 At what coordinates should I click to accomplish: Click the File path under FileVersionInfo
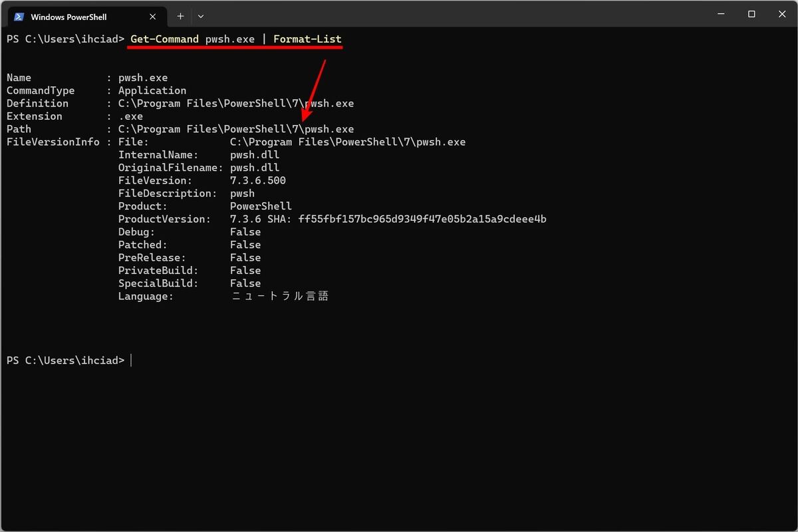348,142
